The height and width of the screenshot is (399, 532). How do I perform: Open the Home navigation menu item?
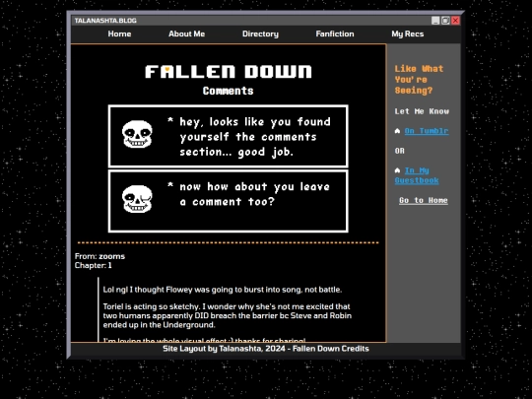(x=119, y=33)
